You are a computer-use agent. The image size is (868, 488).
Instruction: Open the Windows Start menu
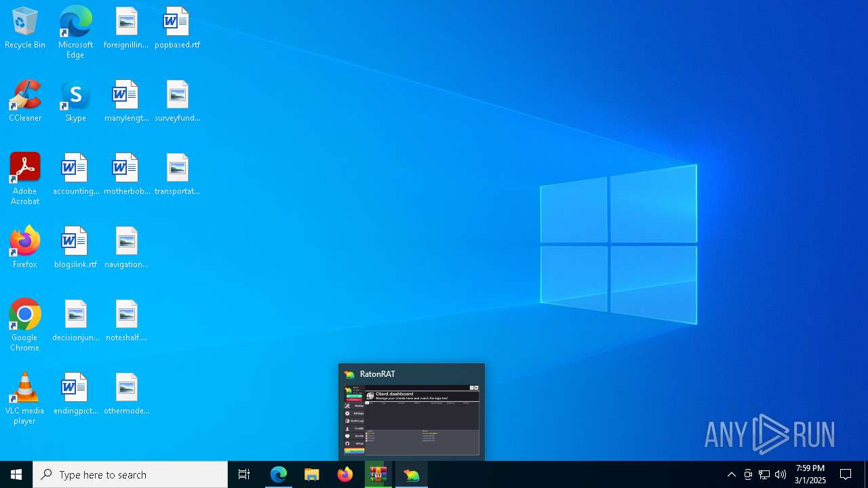coord(16,474)
